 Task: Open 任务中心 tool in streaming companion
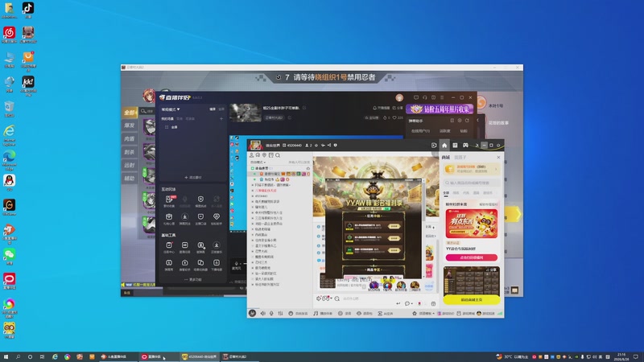tap(169, 247)
